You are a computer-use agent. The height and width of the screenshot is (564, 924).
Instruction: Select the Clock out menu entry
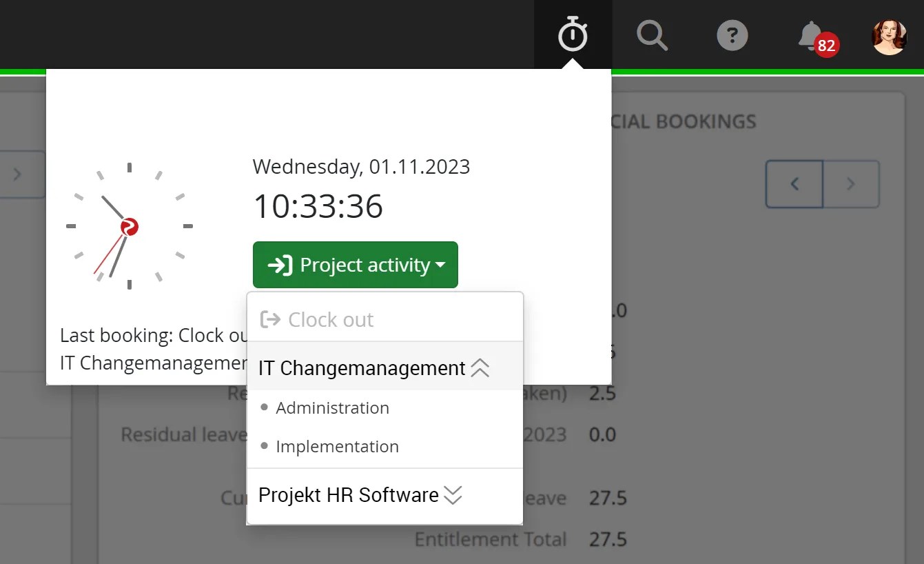coord(331,319)
